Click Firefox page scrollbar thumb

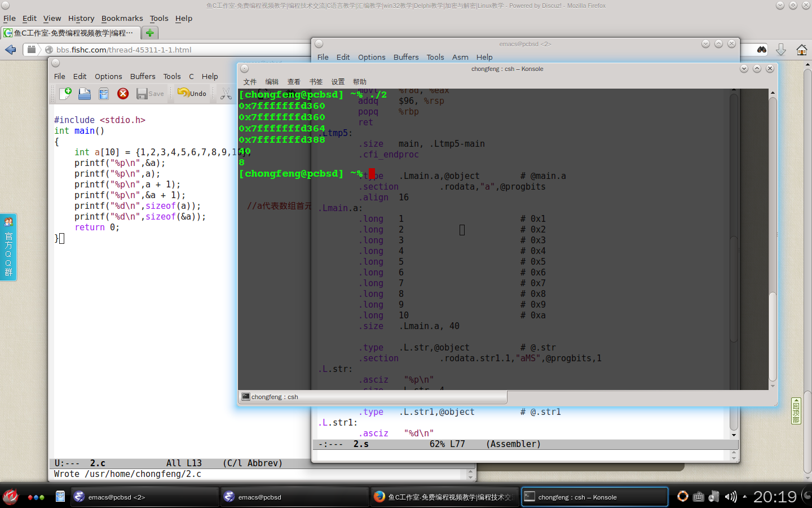(x=807, y=432)
